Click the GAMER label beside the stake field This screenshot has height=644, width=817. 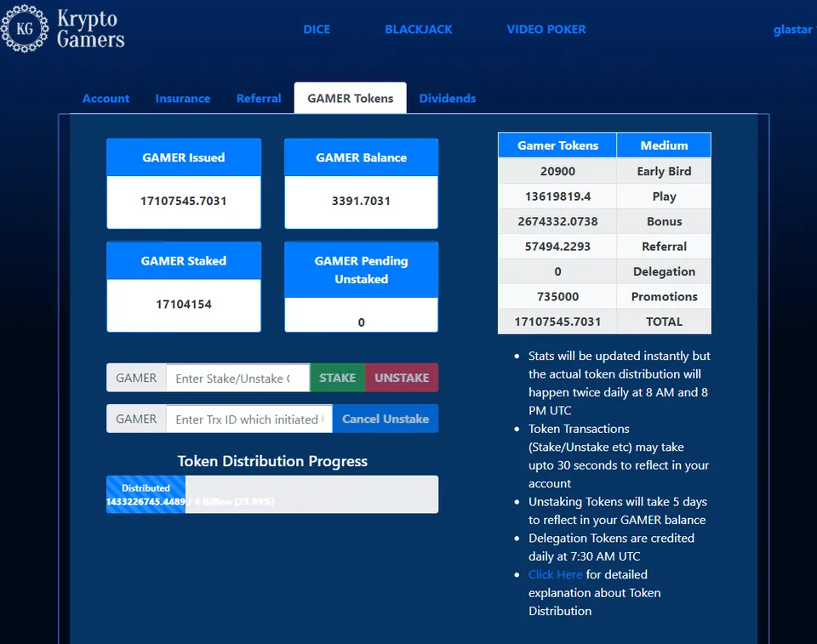tap(136, 378)
